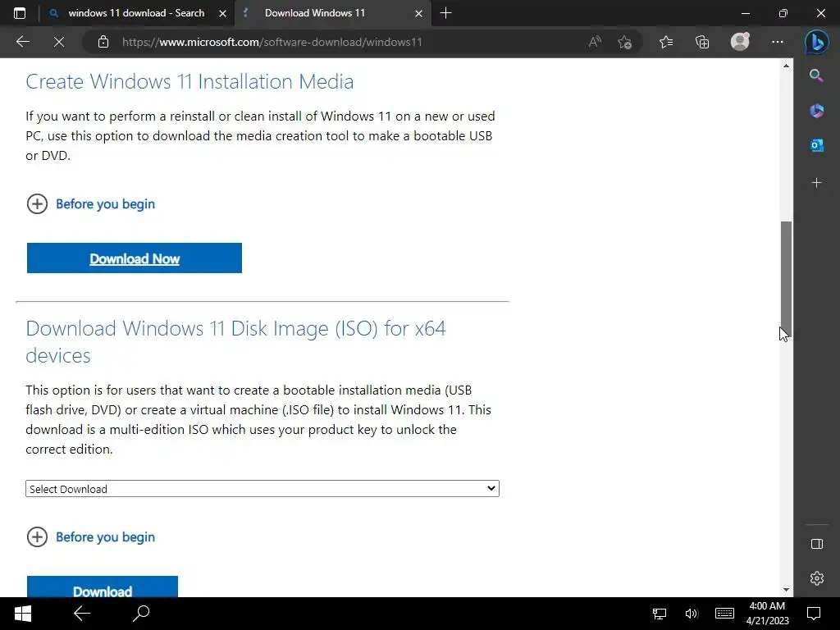
Task: Select the Download Windows 11 tab
Action: 332,13
